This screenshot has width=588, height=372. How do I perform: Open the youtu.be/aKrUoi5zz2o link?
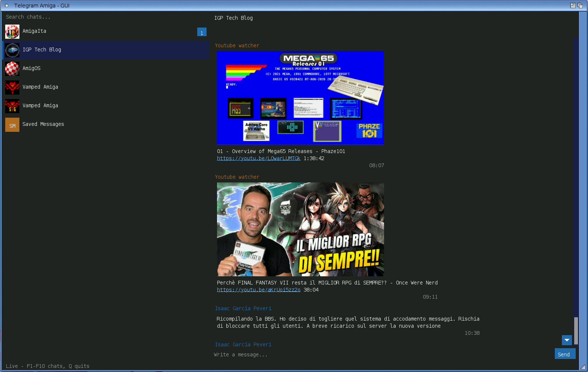click(258, 290)
